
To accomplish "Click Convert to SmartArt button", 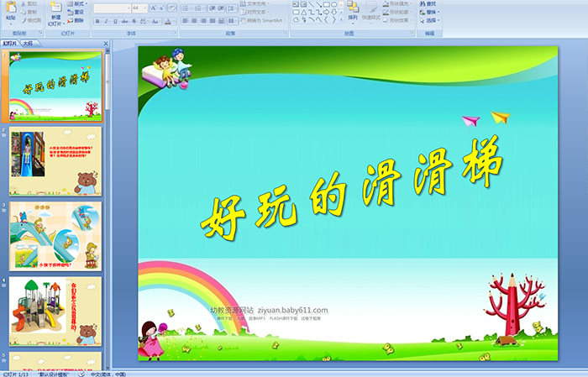I will (x=262, y=20).
